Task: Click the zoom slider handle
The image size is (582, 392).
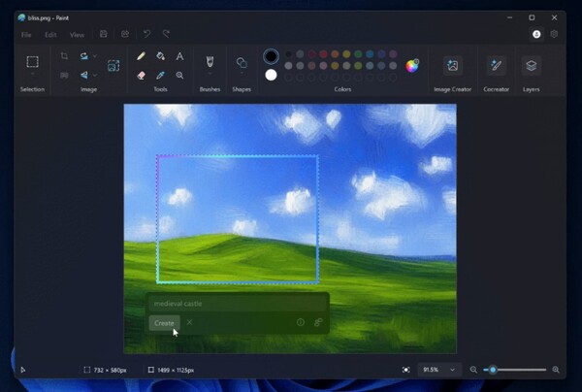Action: (493, 370)
